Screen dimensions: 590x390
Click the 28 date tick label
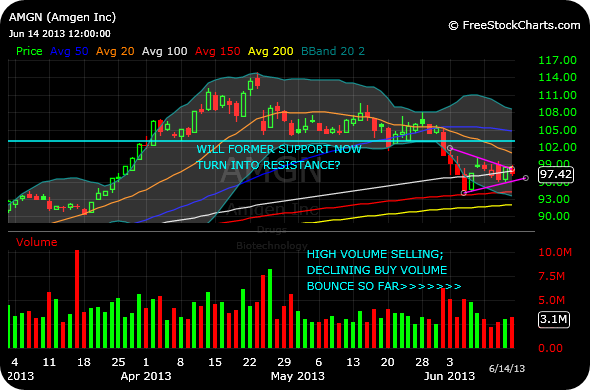coord(422,362)
